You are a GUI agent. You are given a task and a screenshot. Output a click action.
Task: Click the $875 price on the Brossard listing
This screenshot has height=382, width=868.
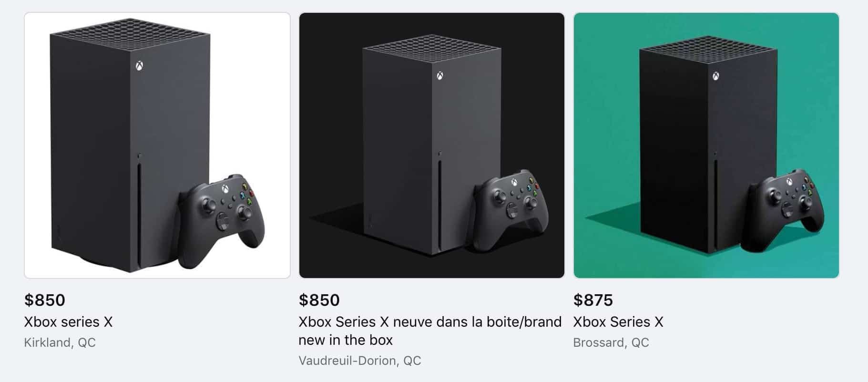593,300
